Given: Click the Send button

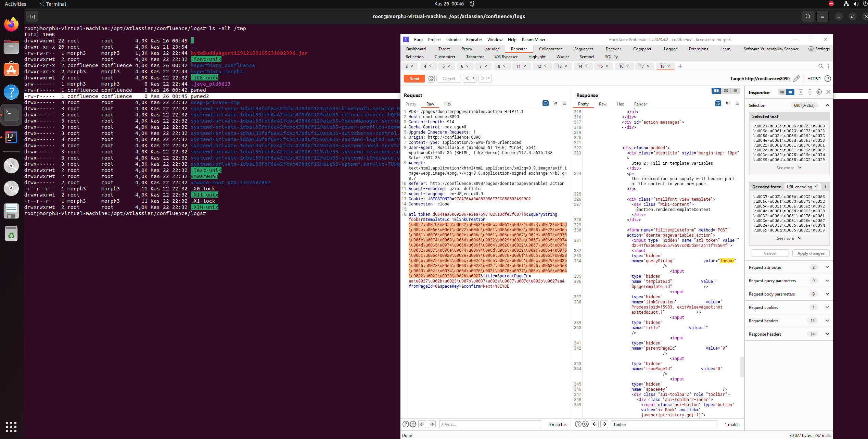Looking at the screenshot, I should 414,79.
